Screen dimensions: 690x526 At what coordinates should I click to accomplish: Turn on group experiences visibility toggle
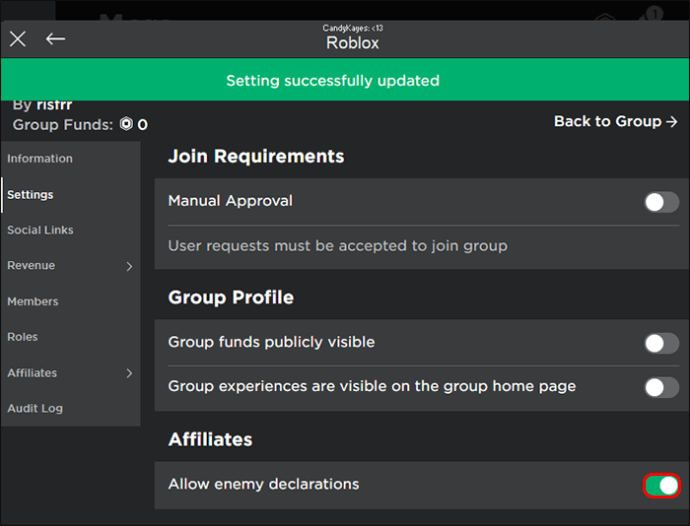[662, 387]
